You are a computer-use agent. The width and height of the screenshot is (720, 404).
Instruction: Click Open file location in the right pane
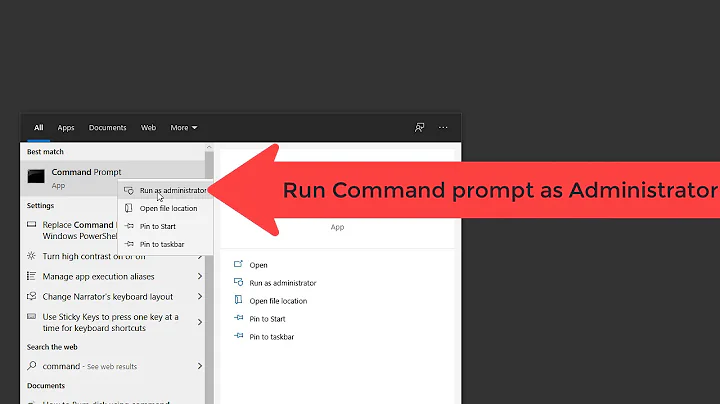point(278,301)
